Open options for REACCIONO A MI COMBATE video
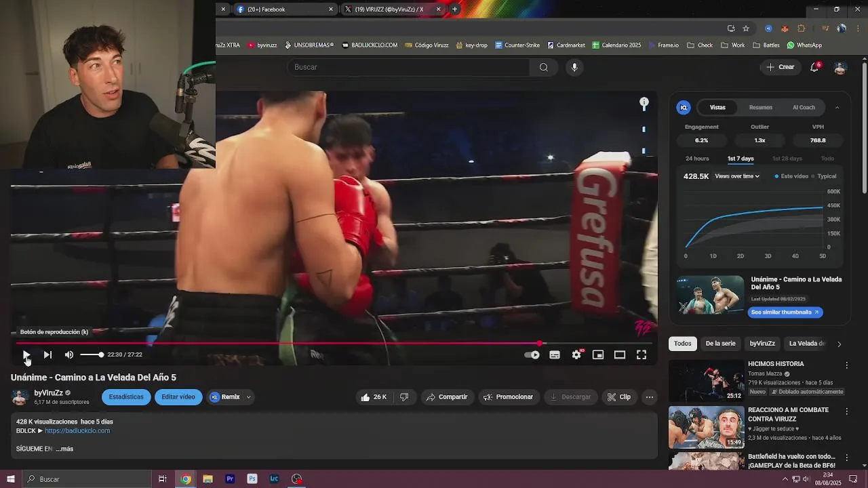The width and height of the screenshot is (868, 488). click(x=846, y=411)
